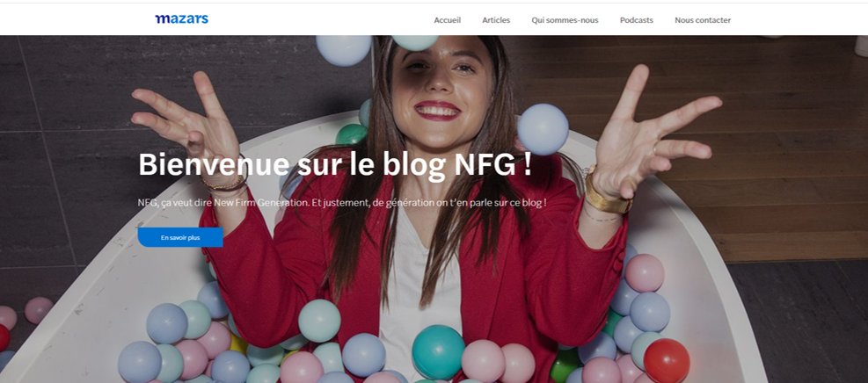This screenshot has height=383, width=868.
Task: Select Podcasts in the navigation bar
Action: 637,20
